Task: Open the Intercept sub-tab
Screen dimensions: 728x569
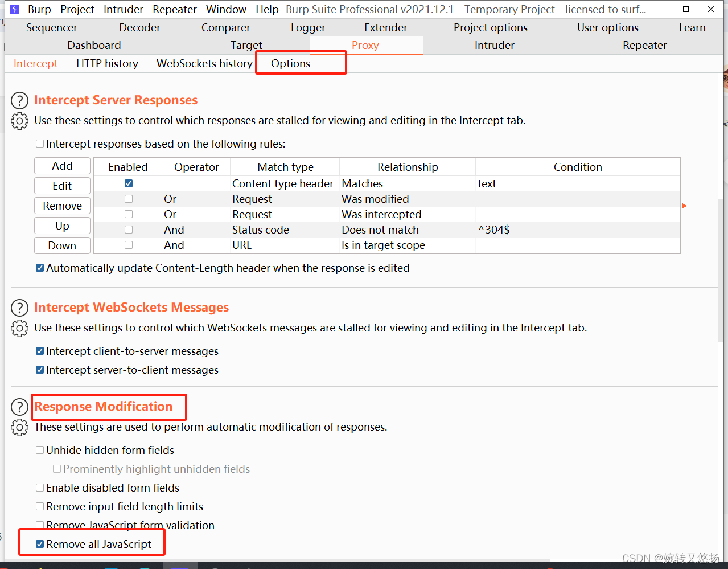Action: click(36, 63)
